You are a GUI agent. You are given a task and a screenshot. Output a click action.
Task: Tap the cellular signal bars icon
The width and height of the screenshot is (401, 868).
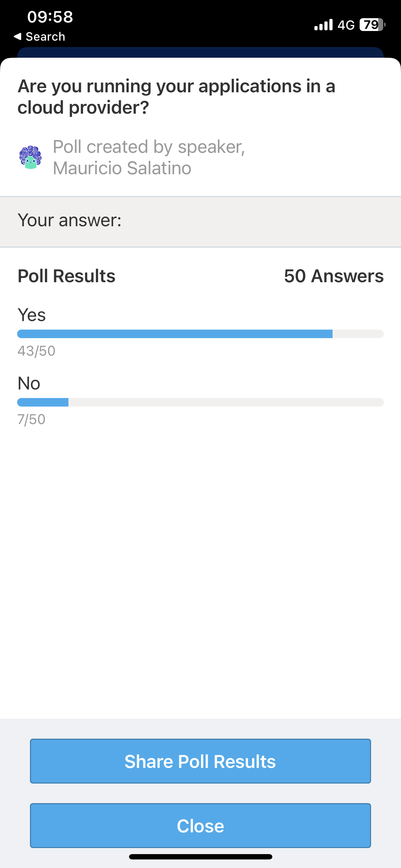click(323, 25)
